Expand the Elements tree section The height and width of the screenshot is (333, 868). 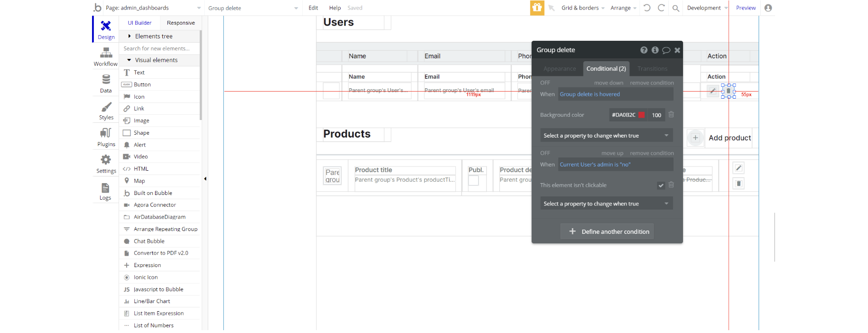pyautogui.click(x=129, y=36)
